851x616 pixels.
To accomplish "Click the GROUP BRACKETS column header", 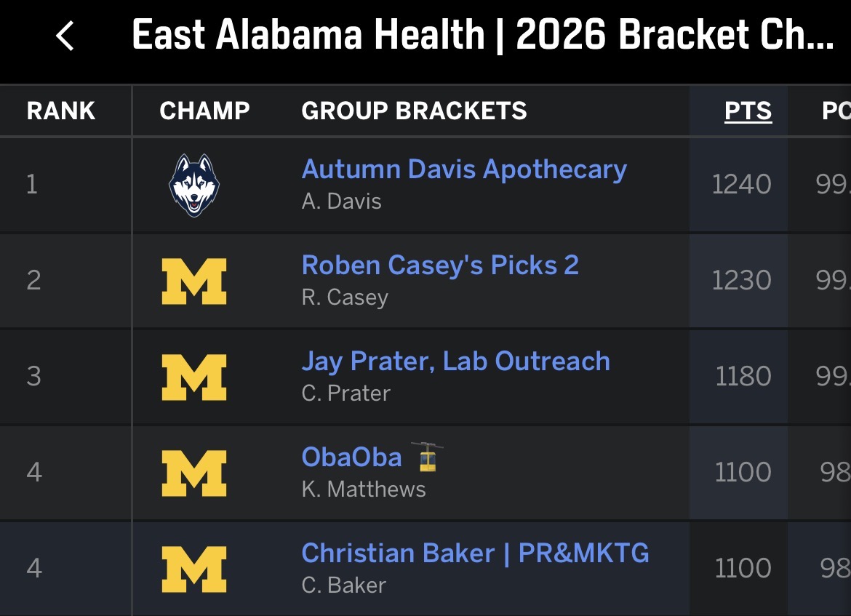I will click(x=414, y=111).
